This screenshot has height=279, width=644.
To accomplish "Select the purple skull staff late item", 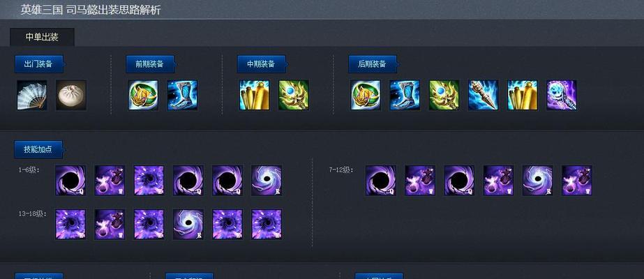I will point(562,95).
